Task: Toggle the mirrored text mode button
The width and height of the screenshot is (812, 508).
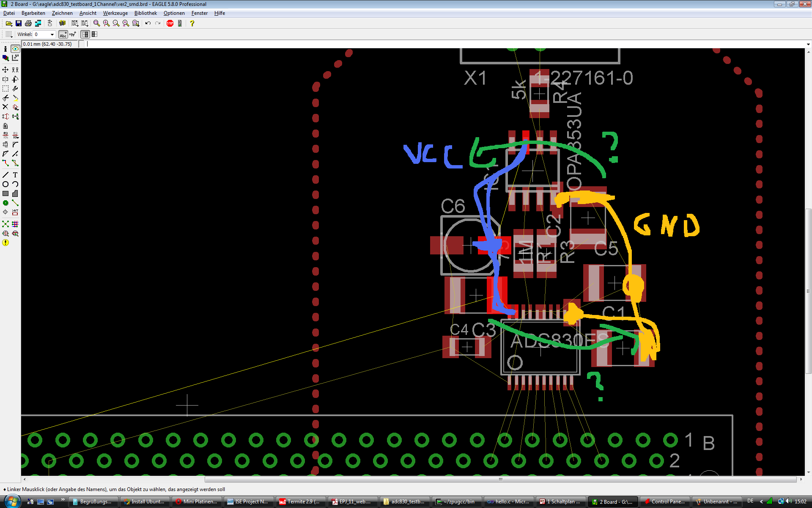Action: (x=73, y=34)
